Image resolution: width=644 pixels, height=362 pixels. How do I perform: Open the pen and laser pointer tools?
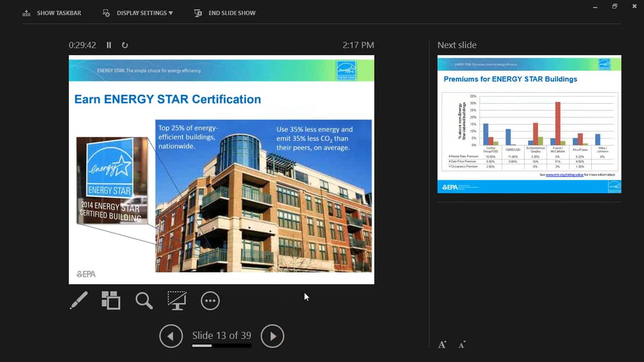point(78,301)
